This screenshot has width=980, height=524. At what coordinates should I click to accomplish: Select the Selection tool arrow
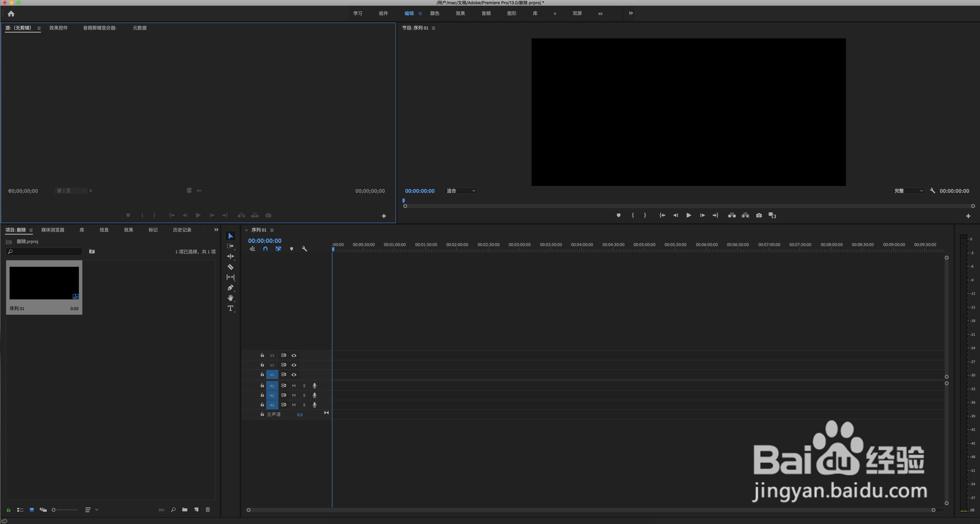(x=231, y=236)
